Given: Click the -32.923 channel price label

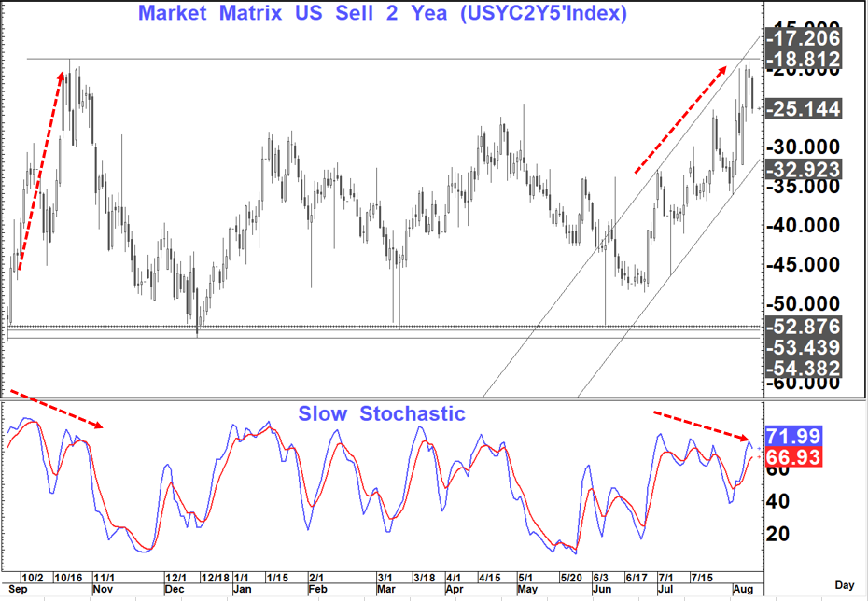Looking at the screenshot, I should [x=804, y=169].
